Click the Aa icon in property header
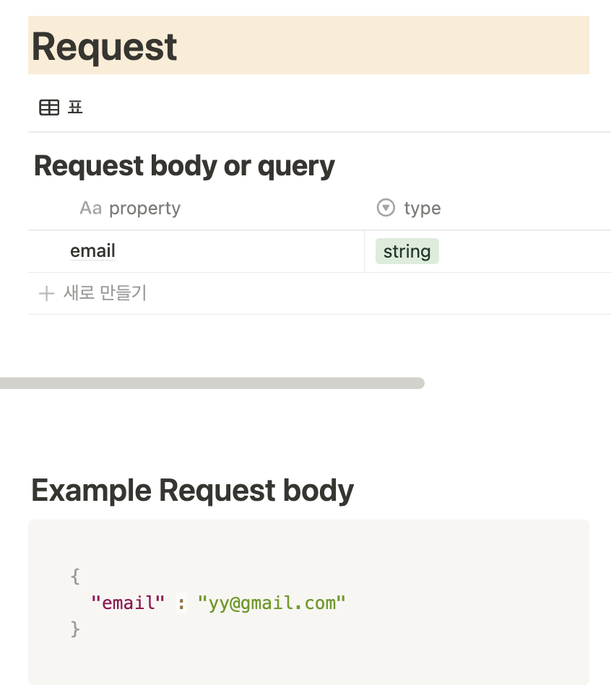 [x=90, y=209]
